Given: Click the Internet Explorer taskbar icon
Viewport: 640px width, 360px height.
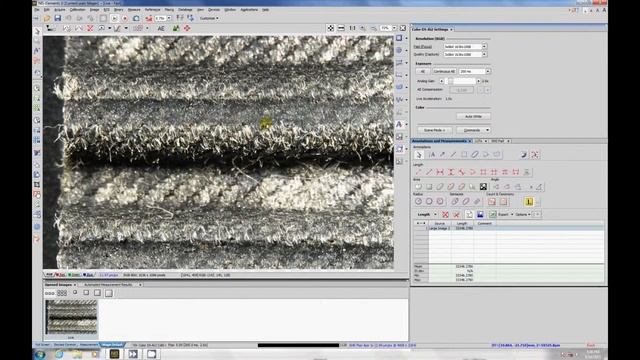Looking at the screenshot, I should click(x=60, y=354).
